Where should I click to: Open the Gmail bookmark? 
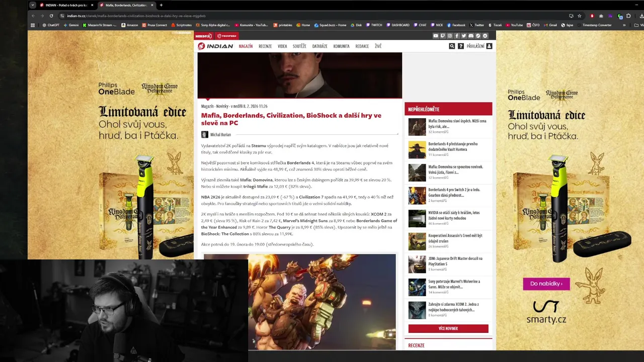[x=550, y=25]
